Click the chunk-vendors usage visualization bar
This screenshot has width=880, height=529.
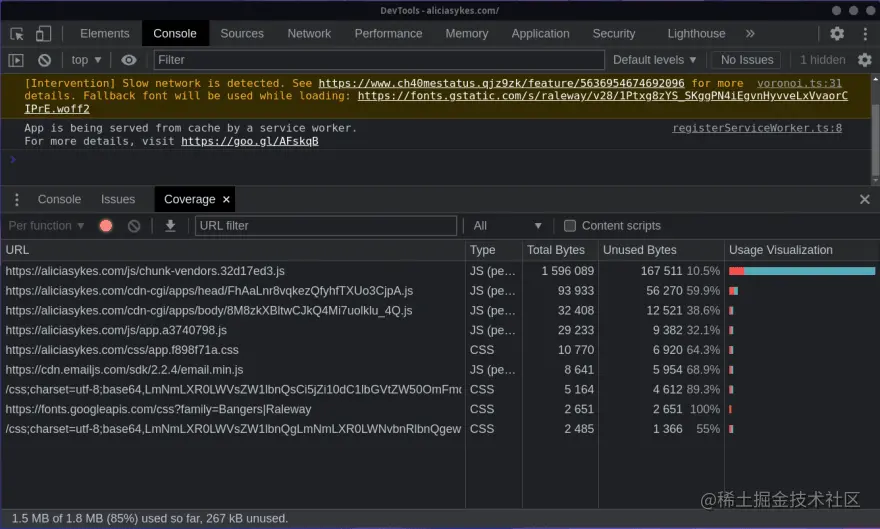802,271
